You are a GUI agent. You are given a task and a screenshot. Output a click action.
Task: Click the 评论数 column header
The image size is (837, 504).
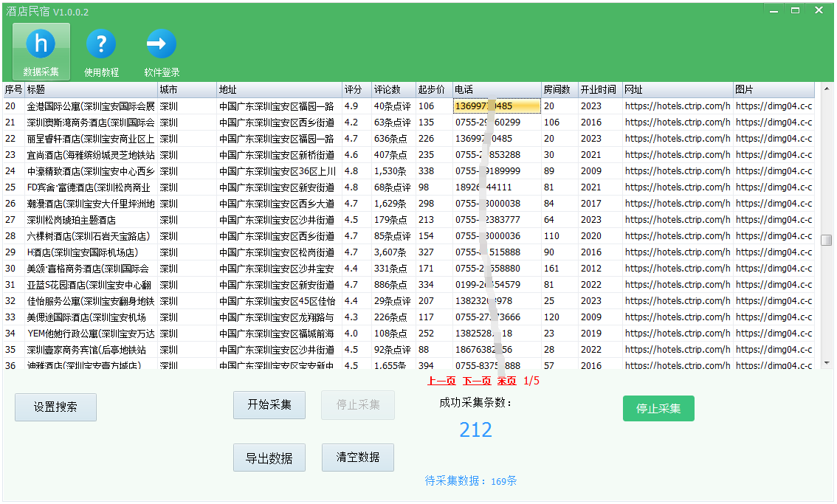pyautogui.click(x=387, y=90)
